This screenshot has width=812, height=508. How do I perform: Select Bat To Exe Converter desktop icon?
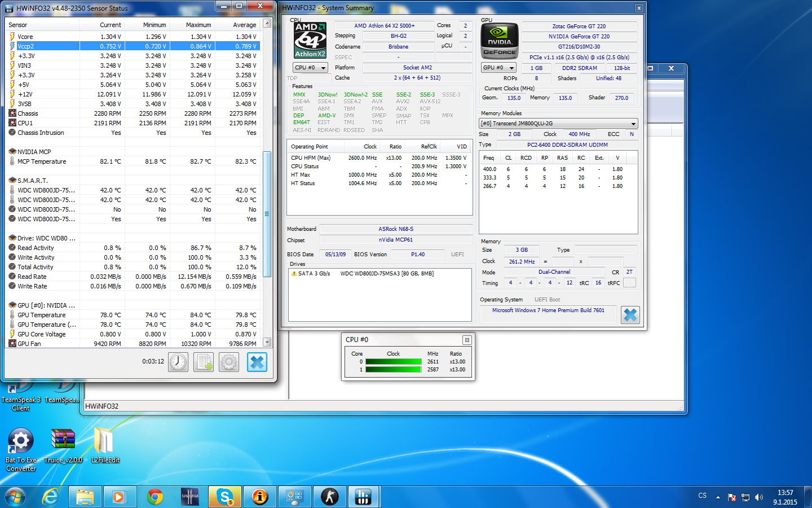[21, 450]
